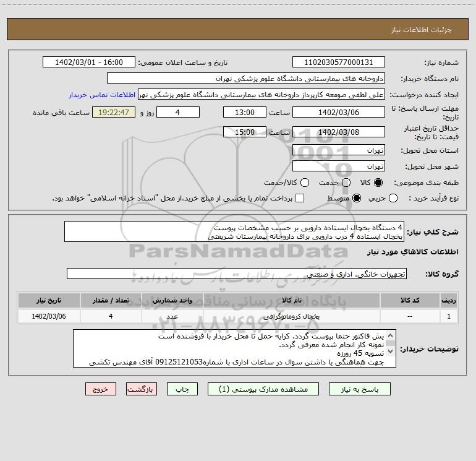Click the response deadline date 1402/03/06 field

click(x=339, y=113)
